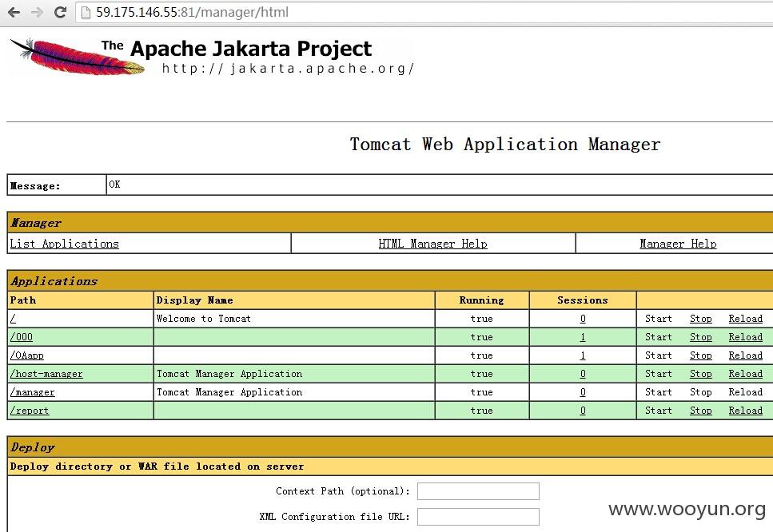Screen dimensions: 773x532
Task: Click sessions count for root / app
Action: (x=583, y=319)
